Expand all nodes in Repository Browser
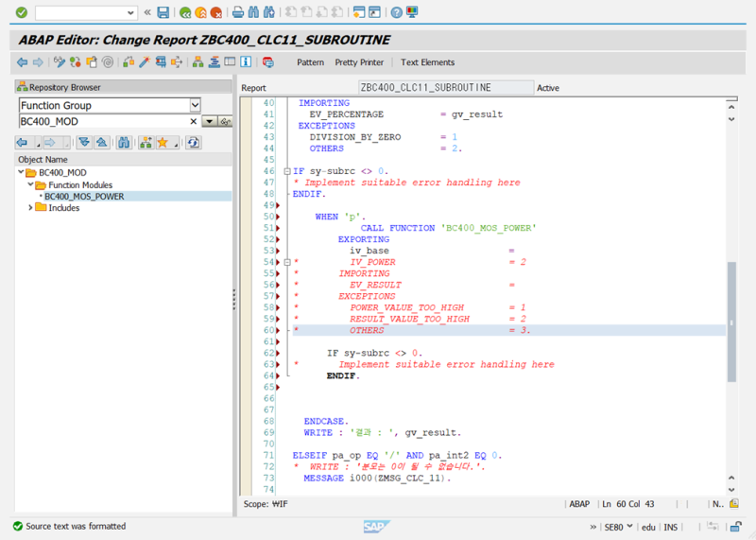Viewport: 756px width, 540px height. click(84, 143)
